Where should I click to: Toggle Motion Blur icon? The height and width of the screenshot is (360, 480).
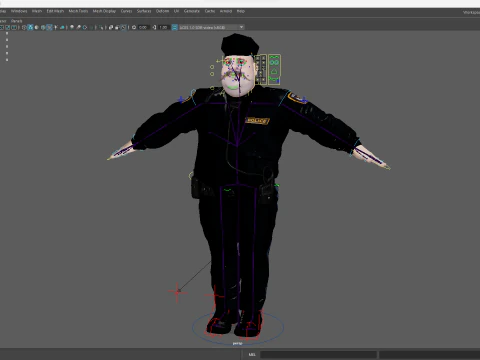78,27
